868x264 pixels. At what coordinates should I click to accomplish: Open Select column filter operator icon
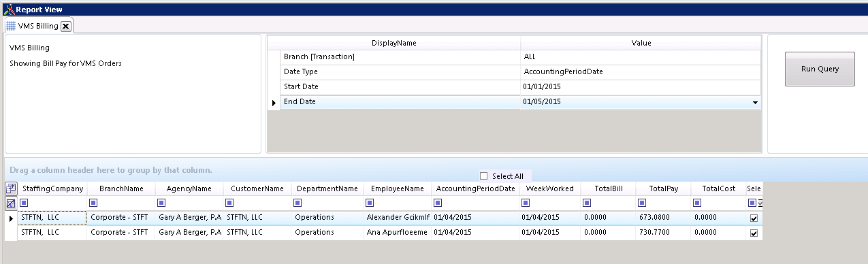pos(752,203)
